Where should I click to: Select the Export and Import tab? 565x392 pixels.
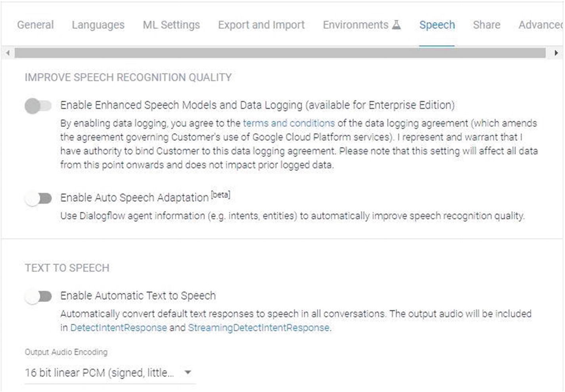click(x=261, y=25)
